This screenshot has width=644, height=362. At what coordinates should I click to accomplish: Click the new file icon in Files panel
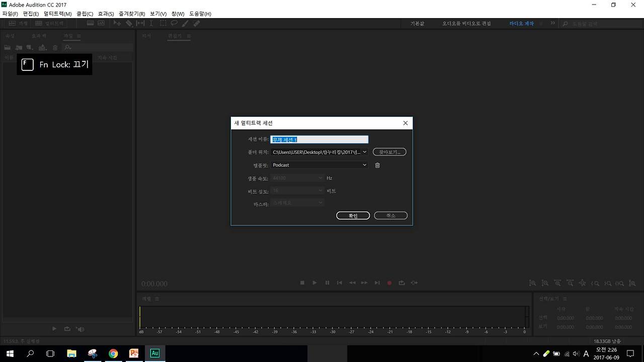[30, 48]
